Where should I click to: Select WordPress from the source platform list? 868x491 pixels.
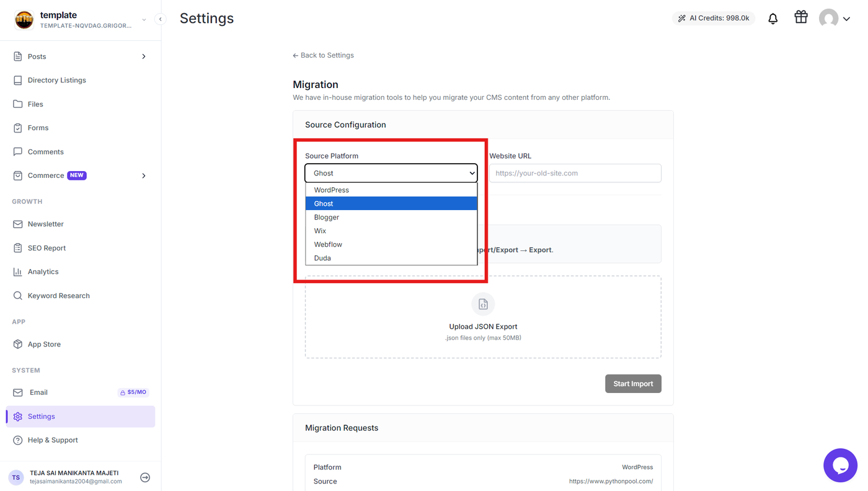tap(391, 190)
